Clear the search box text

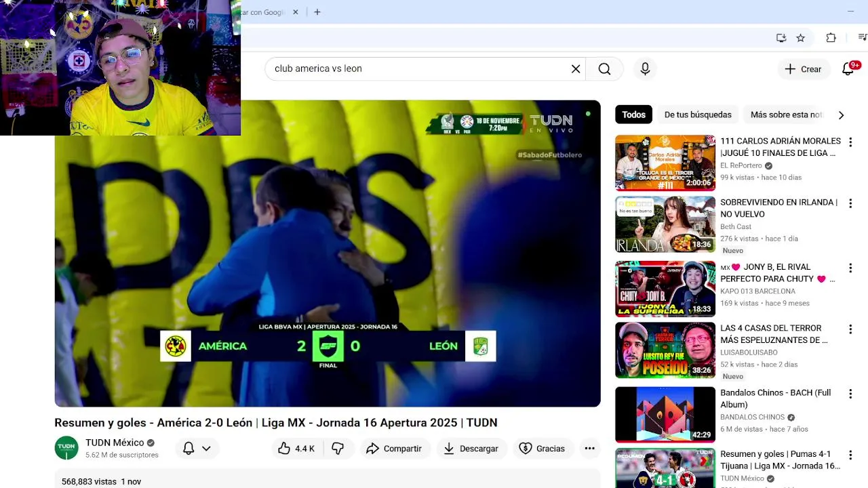click(x=576, y=68)
